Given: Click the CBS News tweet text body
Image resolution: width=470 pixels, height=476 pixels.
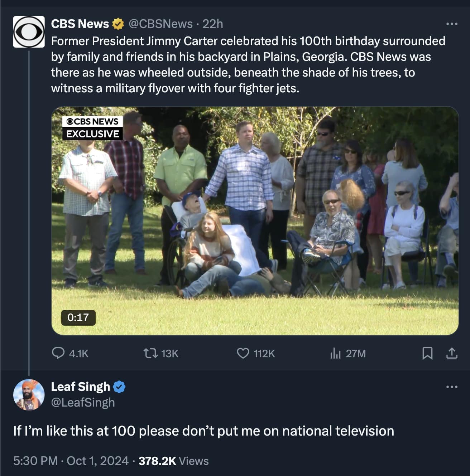Looking at the screenshot, I should [248, 64].
